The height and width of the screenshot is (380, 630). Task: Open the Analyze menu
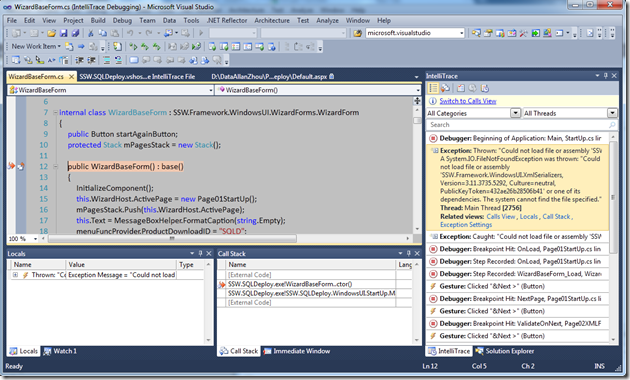point(327,20)
